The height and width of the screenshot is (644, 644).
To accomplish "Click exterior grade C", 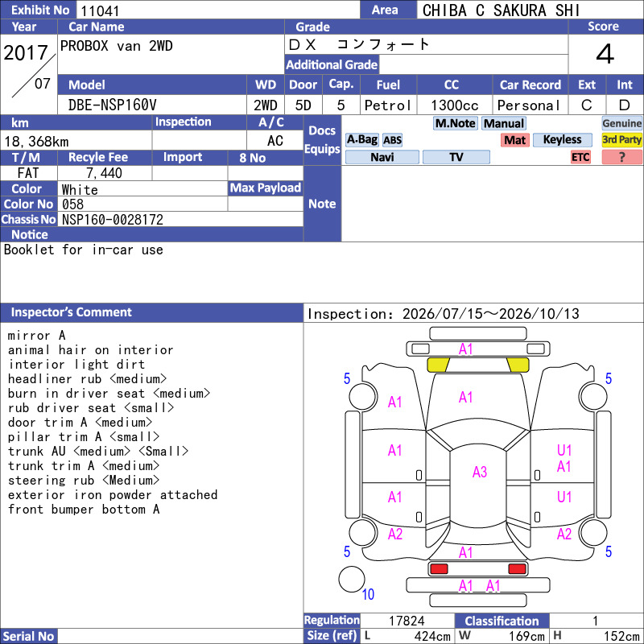I will [587, 105].
